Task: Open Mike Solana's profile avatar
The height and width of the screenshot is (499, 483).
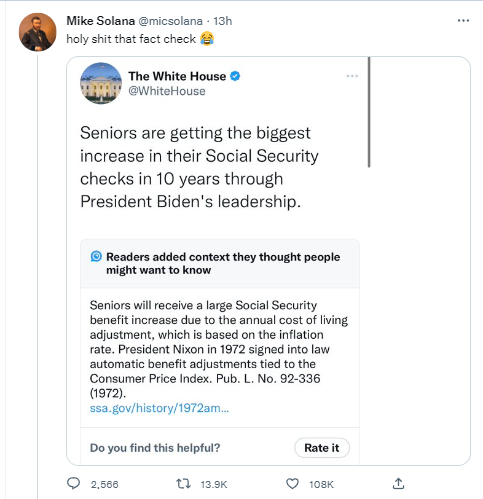Action: tap(38, 32)
